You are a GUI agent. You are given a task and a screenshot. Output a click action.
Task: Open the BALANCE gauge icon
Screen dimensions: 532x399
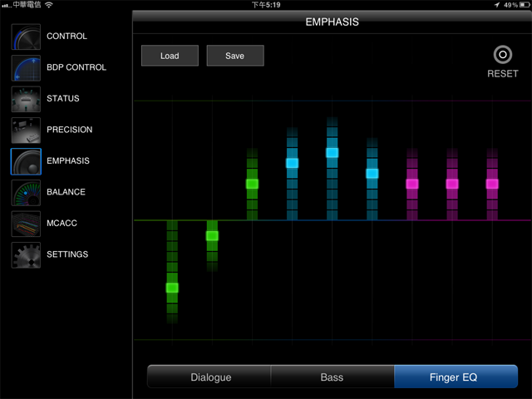point(26,193)
